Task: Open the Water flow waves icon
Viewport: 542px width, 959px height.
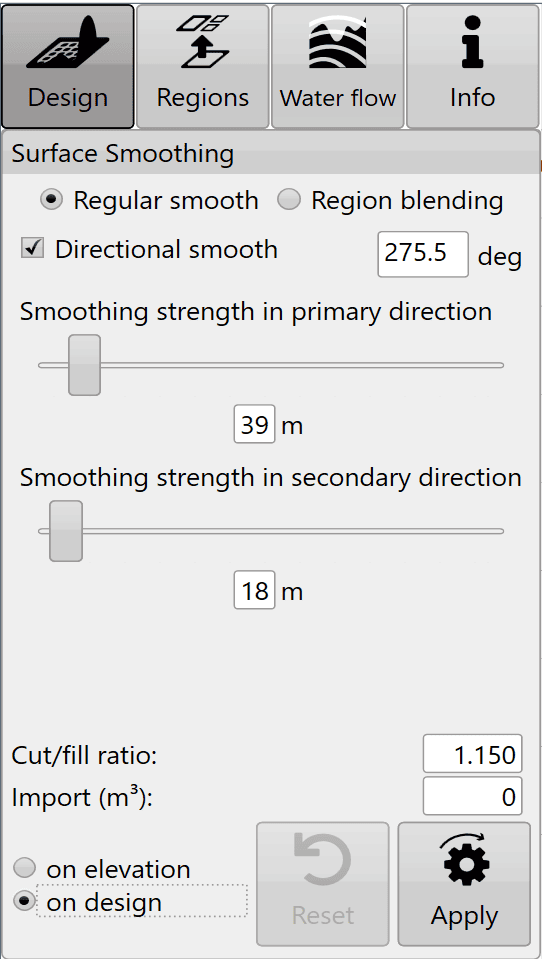Action: [x=338, y=42]
